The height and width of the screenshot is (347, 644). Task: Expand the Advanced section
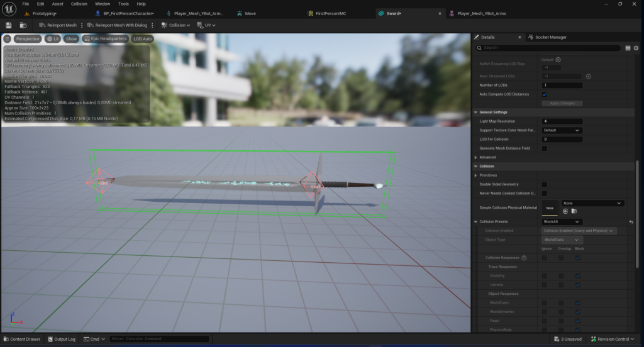tap(475, 157)
